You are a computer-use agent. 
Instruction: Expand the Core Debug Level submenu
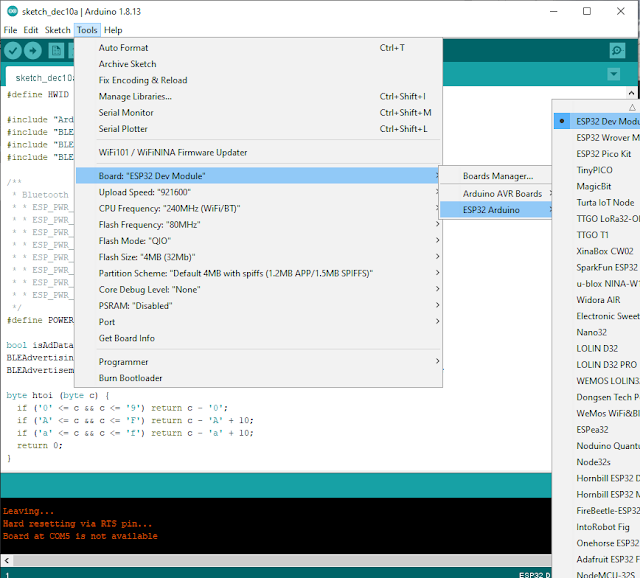pyautogui.click(x=259, y=290)
